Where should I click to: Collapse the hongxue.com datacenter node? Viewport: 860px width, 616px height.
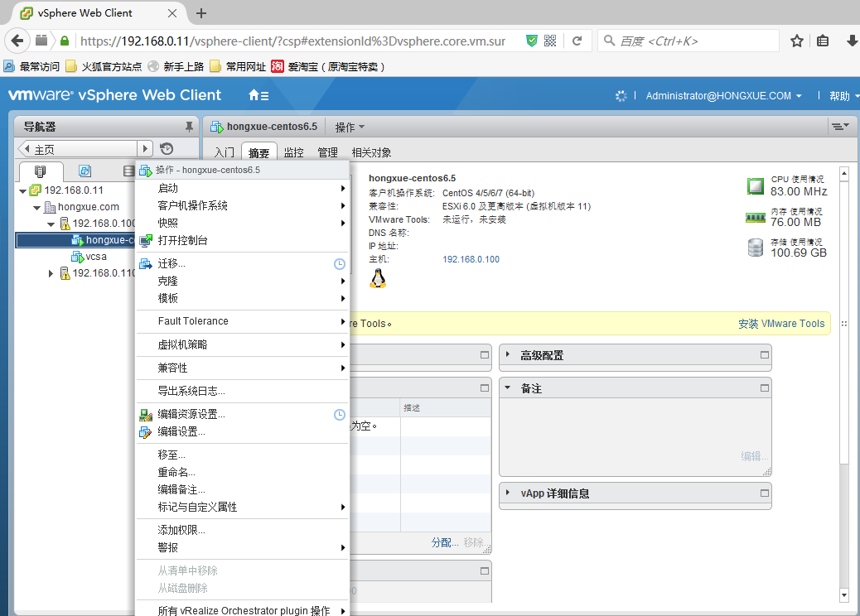tap(36, 208)
